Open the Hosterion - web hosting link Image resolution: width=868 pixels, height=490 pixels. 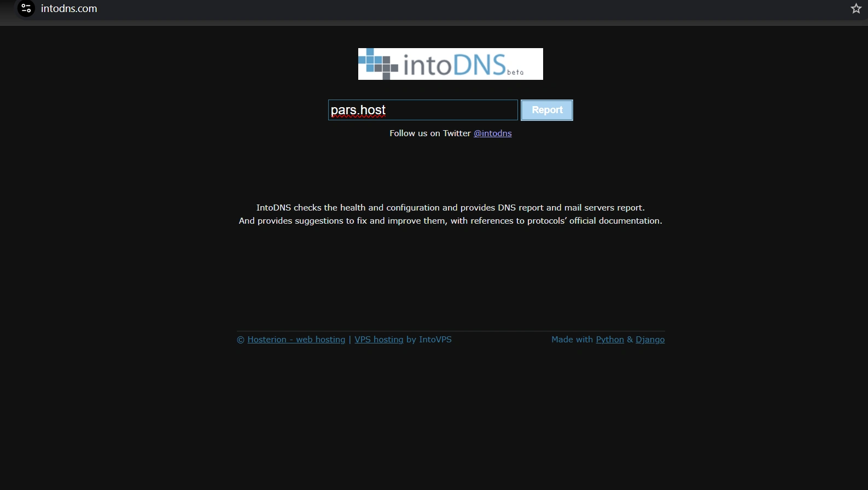[296, 340]
